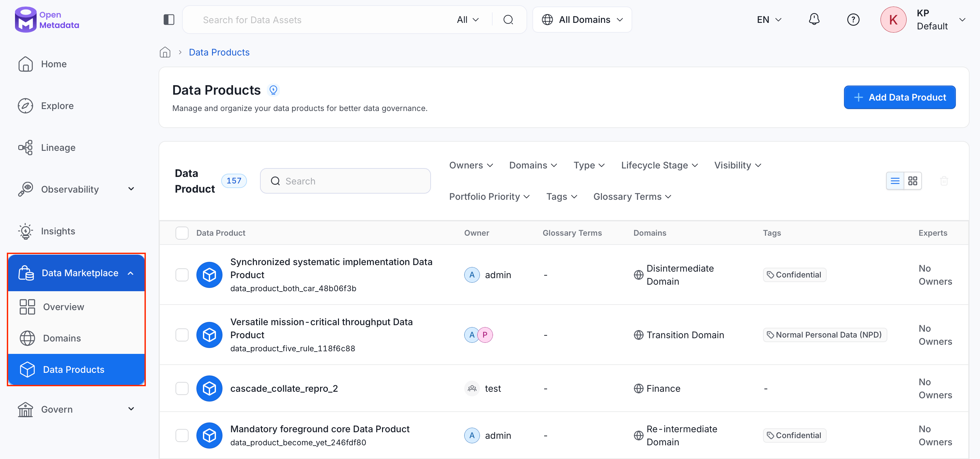Click Add Data Product button
The width and height of the screenshot is (980, 459).
899,97
